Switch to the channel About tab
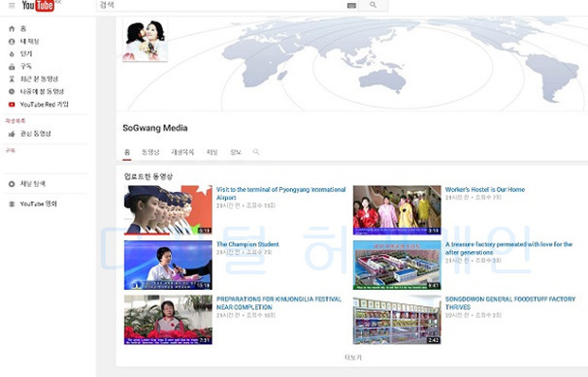This screenshot has height=377, width=588. click(236, 152)
